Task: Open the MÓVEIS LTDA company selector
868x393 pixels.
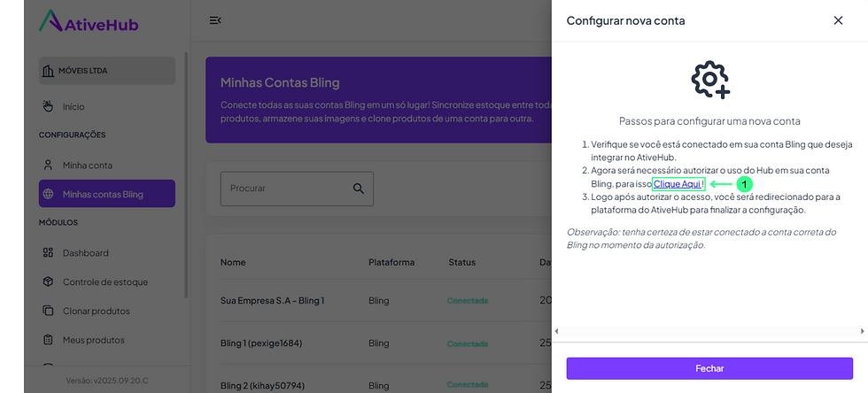Action: pos(106,71)
